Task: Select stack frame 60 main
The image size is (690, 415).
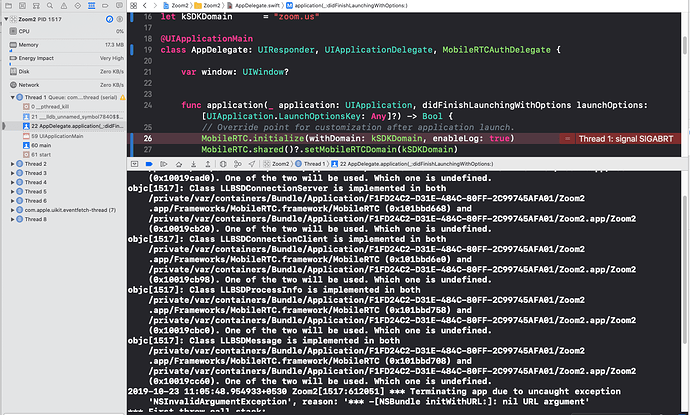Action: [64, 145]
